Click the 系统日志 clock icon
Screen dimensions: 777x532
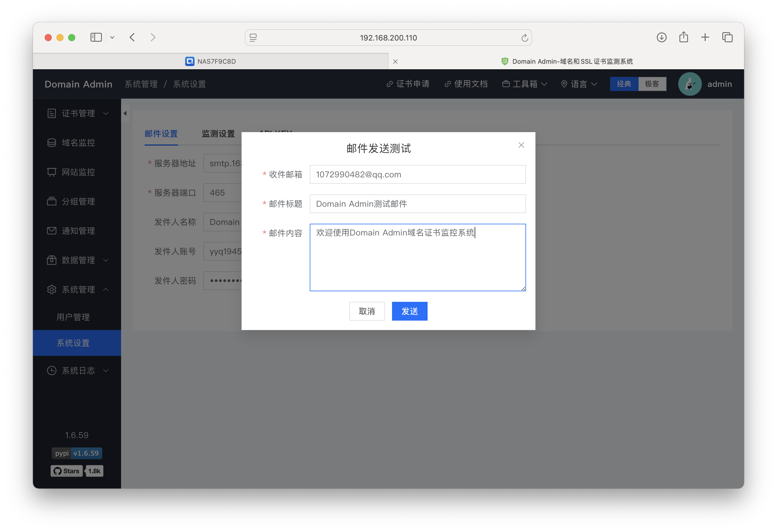pos(51,371)
